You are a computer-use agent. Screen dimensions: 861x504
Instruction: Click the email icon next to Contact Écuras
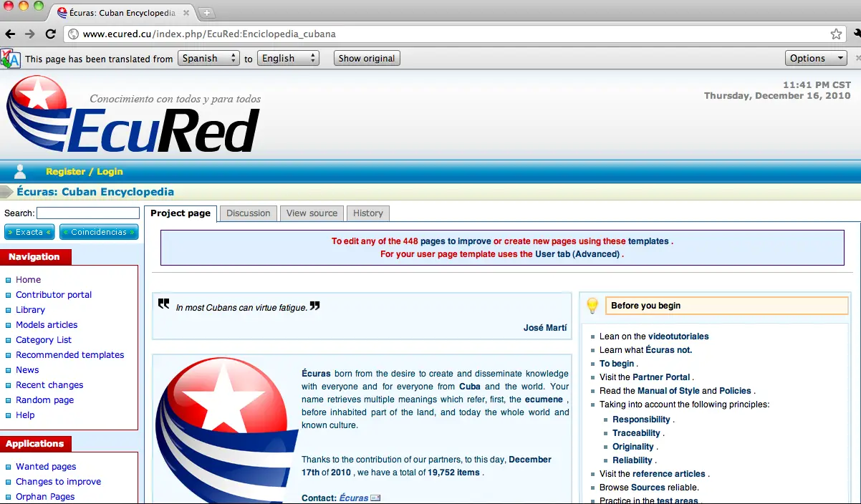(x=375, y=498)
